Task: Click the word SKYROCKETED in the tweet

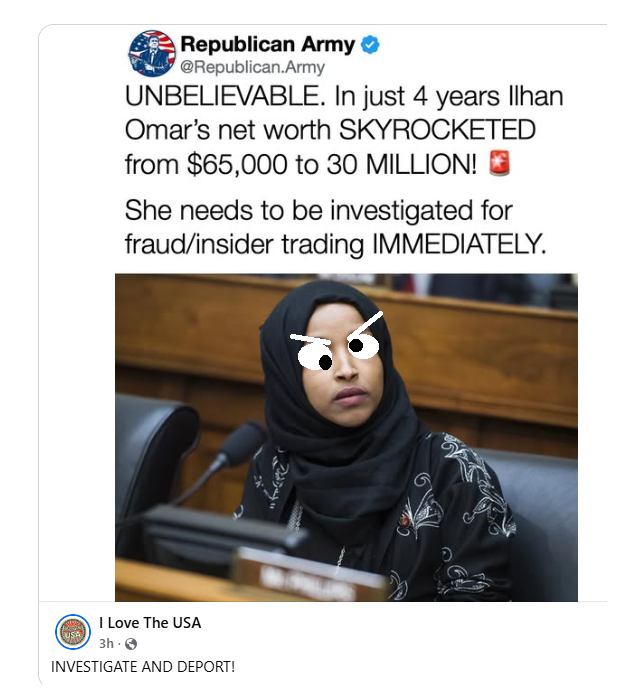Action: click(x=437, y=130)
